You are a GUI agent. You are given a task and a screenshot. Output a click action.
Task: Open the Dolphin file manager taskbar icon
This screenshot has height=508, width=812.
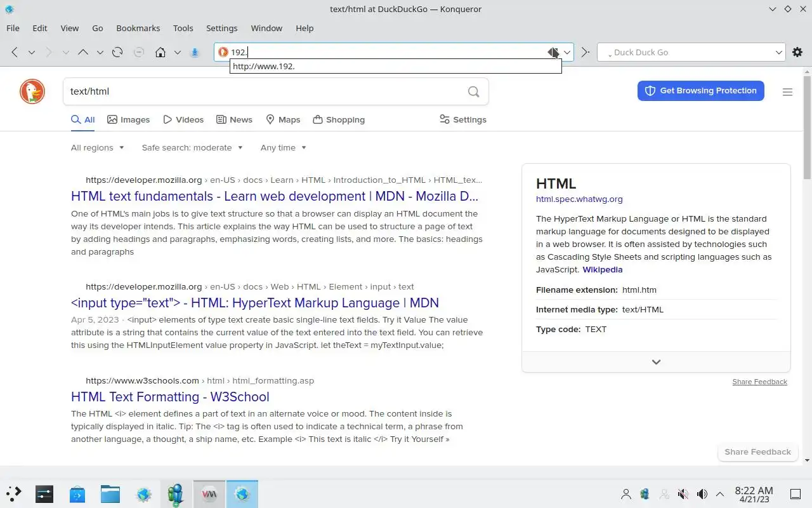[x=110, y=493]
